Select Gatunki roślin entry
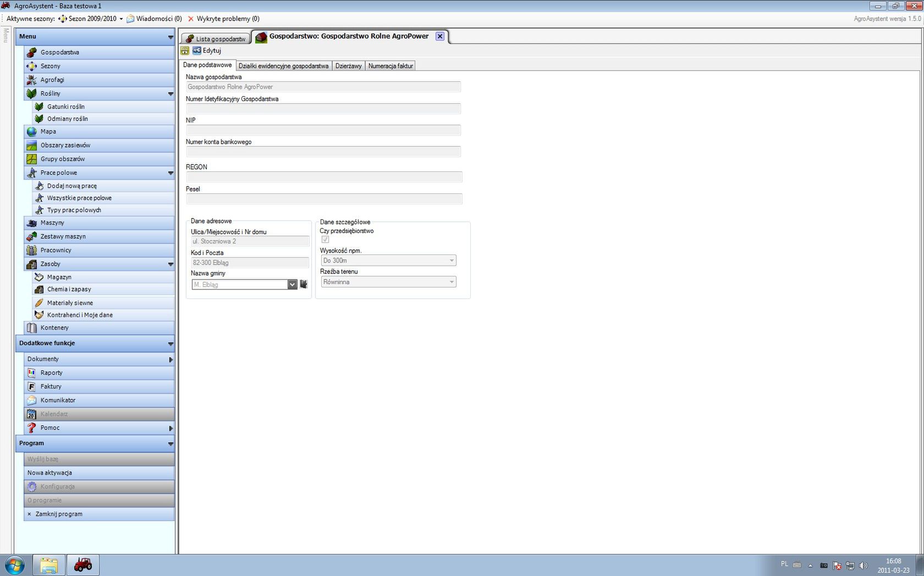Image resolution: width=924 pixels, height=576 pixels. pyautogui.click(x=103, y=107)
